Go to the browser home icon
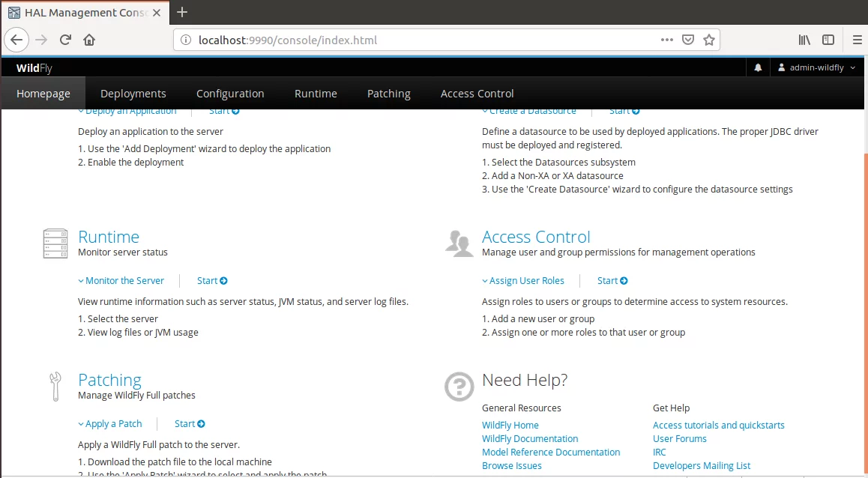The height and width of the screenshot is (478, 868). (89, 40)
